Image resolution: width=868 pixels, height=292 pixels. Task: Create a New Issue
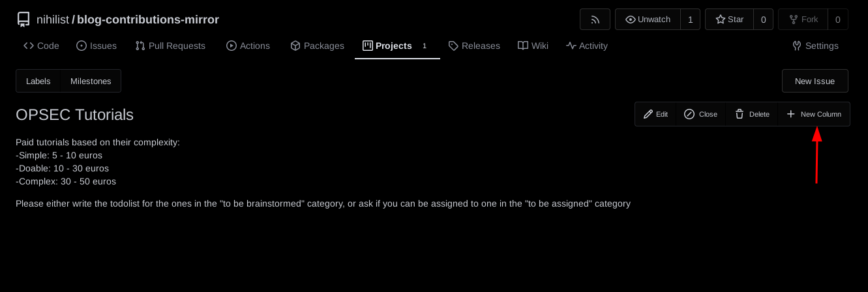815,81
